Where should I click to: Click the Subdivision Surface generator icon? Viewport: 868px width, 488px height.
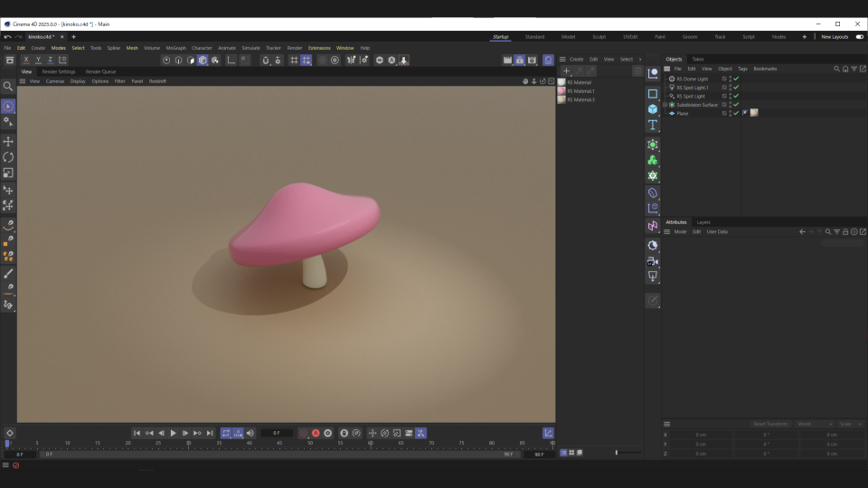(653, 145)
